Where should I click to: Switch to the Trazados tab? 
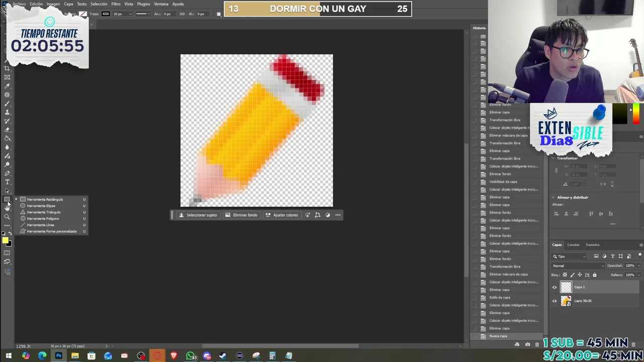tap(592, 245)
